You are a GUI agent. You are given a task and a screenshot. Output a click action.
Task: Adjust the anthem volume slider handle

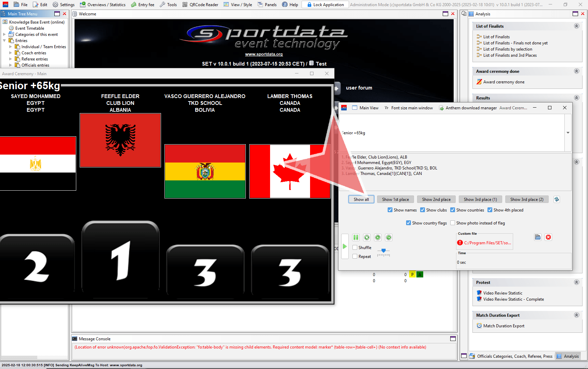(x=384, y=251)
